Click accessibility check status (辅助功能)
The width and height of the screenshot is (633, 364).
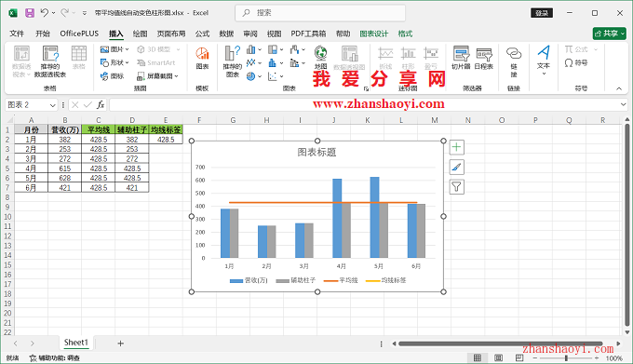[55, 357]
